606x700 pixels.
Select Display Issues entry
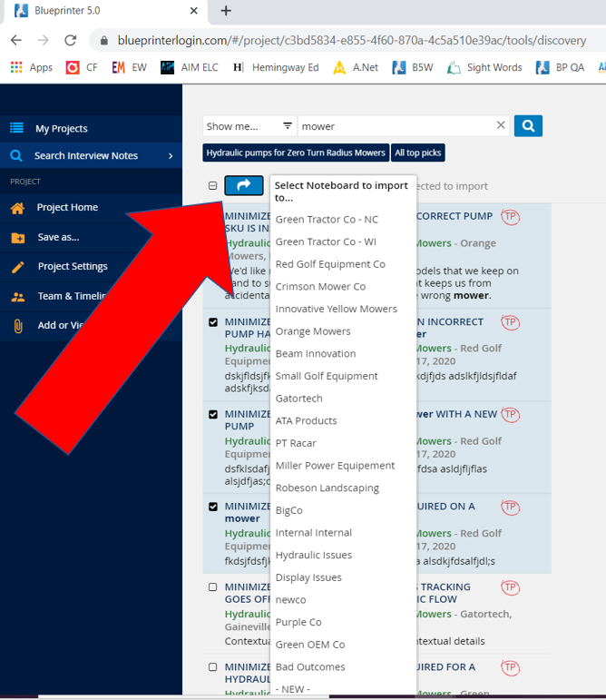click(308, 577)
